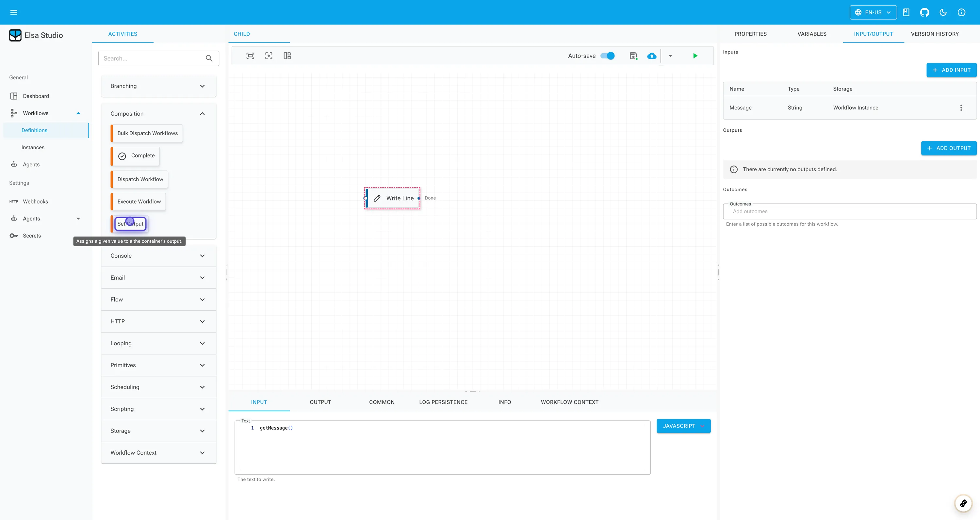The height and width of the screenshot is (520, 980).
Task: Click the ADD OUTPUT button
Action: click(x=948, y=148)
